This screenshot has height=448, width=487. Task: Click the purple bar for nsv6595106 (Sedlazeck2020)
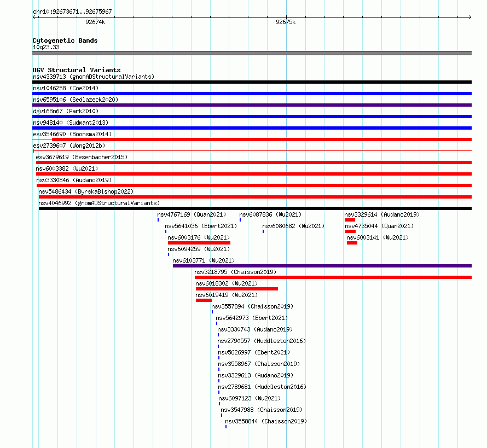[x=252, y=105]
